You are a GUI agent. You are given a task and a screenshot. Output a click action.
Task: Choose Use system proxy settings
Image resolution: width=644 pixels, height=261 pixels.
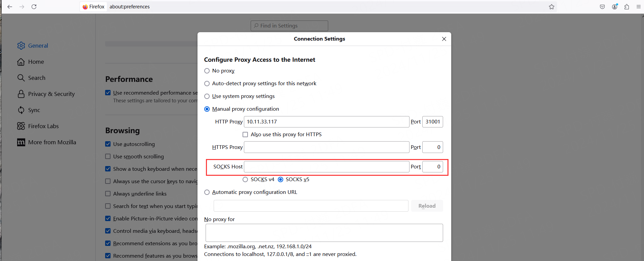pyautogui.click(x=207, y=96)
